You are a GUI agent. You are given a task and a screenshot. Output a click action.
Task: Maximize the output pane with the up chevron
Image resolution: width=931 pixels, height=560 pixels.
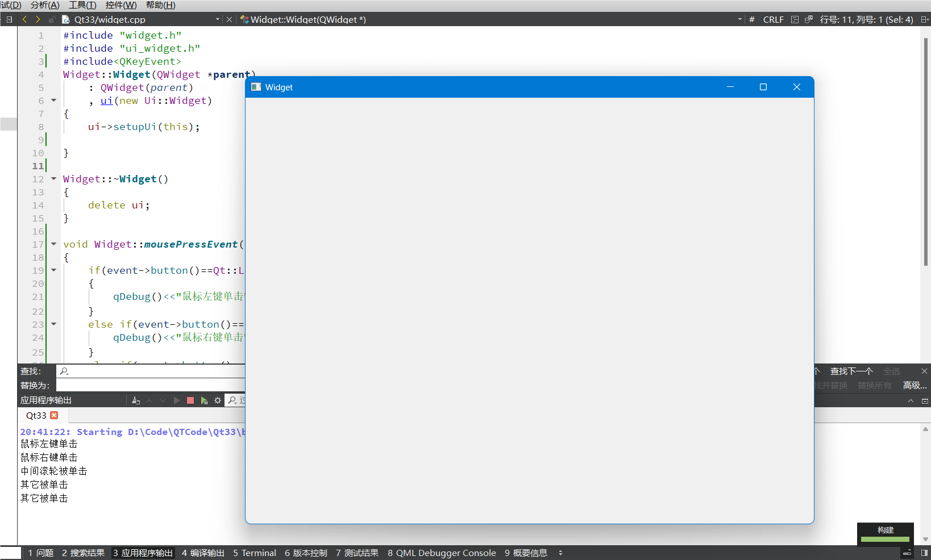911,400
